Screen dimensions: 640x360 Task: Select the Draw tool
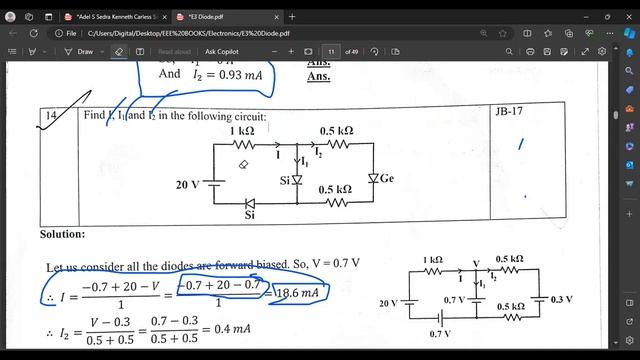tap(80, 51)
